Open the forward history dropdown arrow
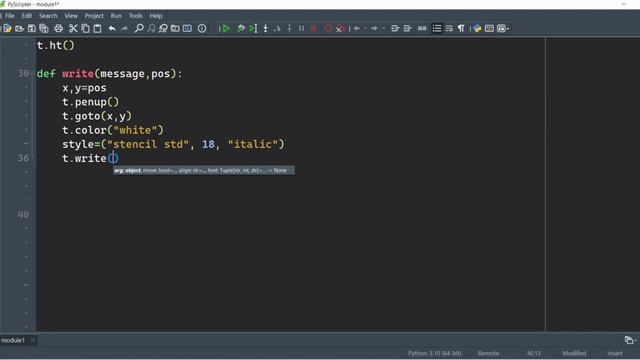 pyautogui.click(x=383, y=29)
